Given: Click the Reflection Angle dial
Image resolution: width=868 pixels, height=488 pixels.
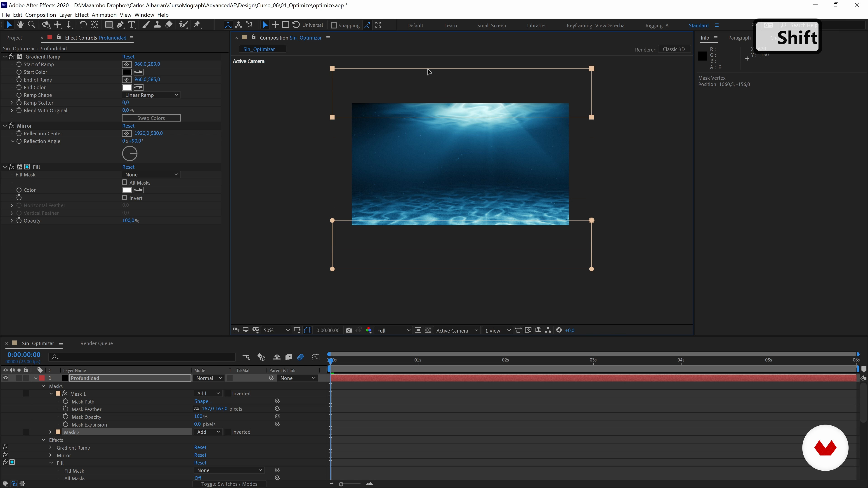Looking at the screenshot, I should pyautogui.click(x=130, y=154).
